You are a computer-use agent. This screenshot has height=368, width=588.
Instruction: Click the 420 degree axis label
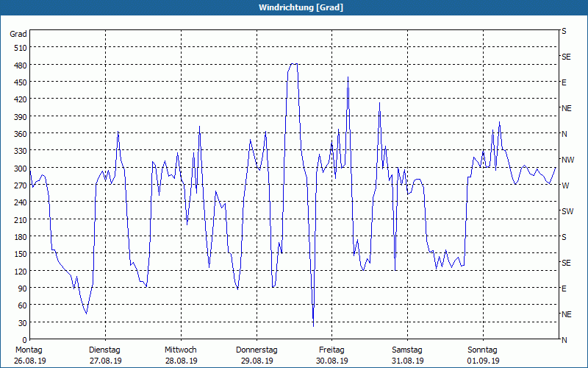[21, 99]
